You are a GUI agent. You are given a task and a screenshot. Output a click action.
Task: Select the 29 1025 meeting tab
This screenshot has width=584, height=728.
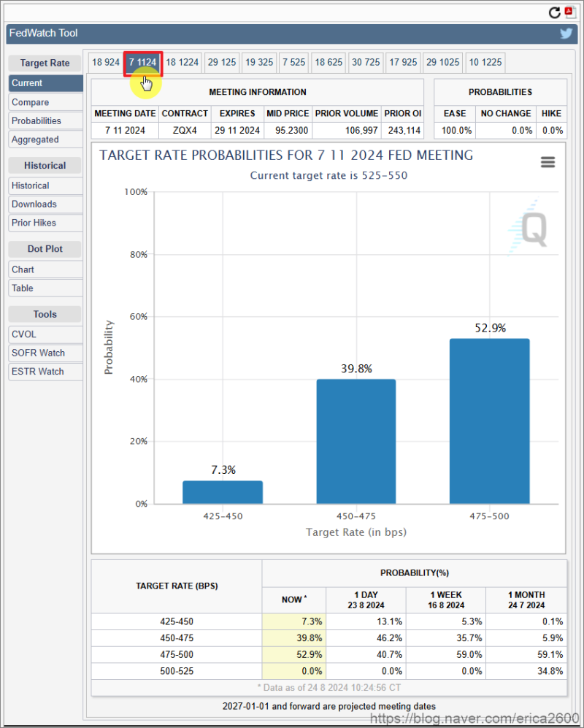point(443,62)
